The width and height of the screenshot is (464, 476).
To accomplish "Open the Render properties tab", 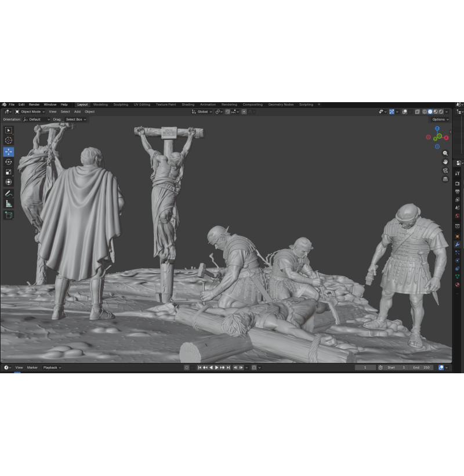I will click(x=457, y=183).
